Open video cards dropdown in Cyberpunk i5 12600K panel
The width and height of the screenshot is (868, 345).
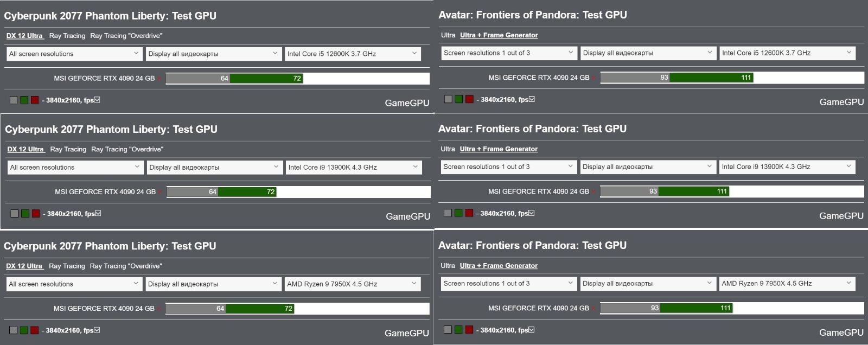click(x=213, y=54)
